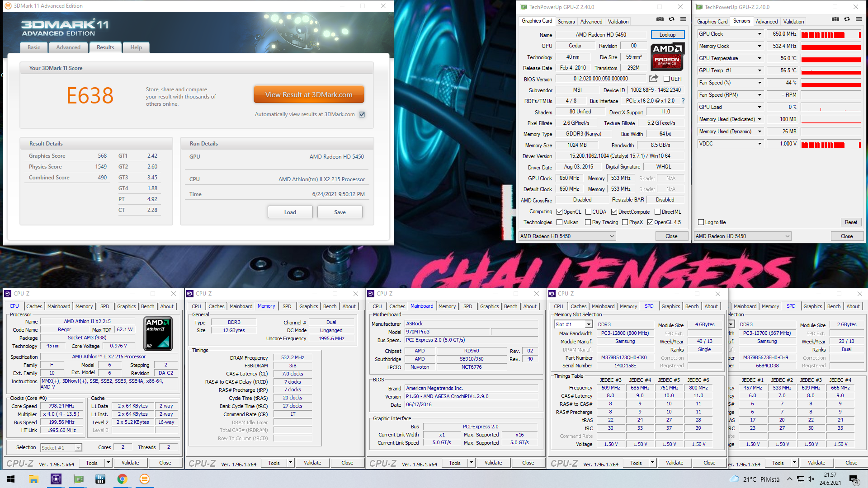Expand the GPU Load sensor dropdown
This screenshot has width=868, height=488.
coord(759,107)
